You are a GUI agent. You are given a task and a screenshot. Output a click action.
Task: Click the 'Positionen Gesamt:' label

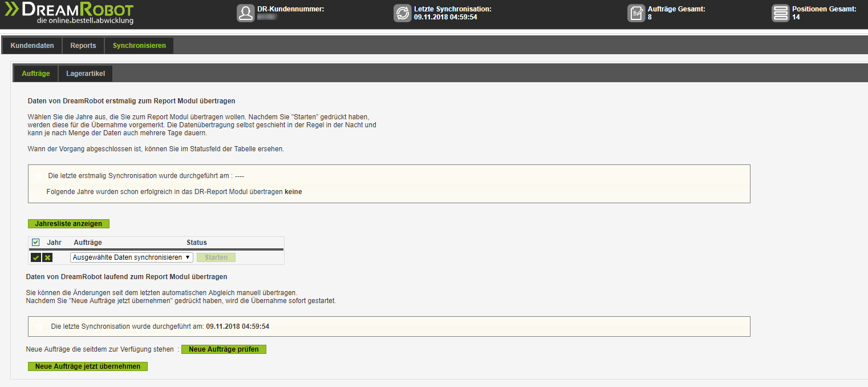(x=824, y=9)
